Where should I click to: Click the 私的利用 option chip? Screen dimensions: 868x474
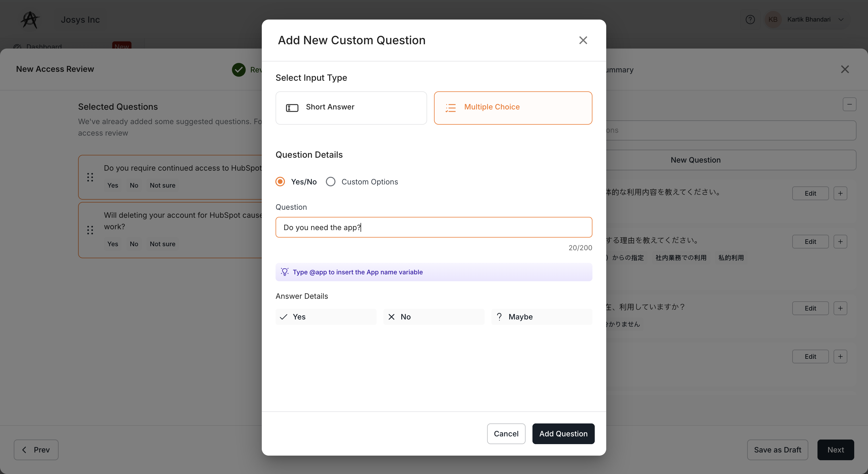click(731, 258)
